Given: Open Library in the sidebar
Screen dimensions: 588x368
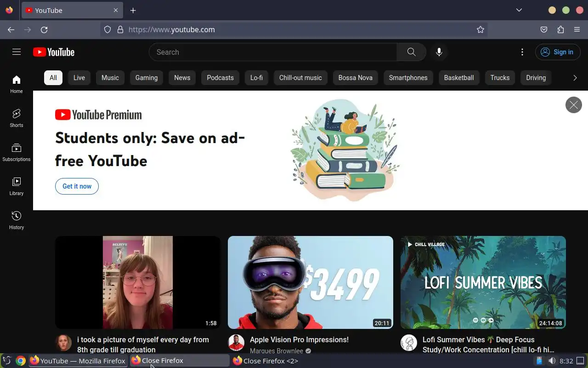Looking at the screenshot, I should pyautogui.click(x=17, y=186).
